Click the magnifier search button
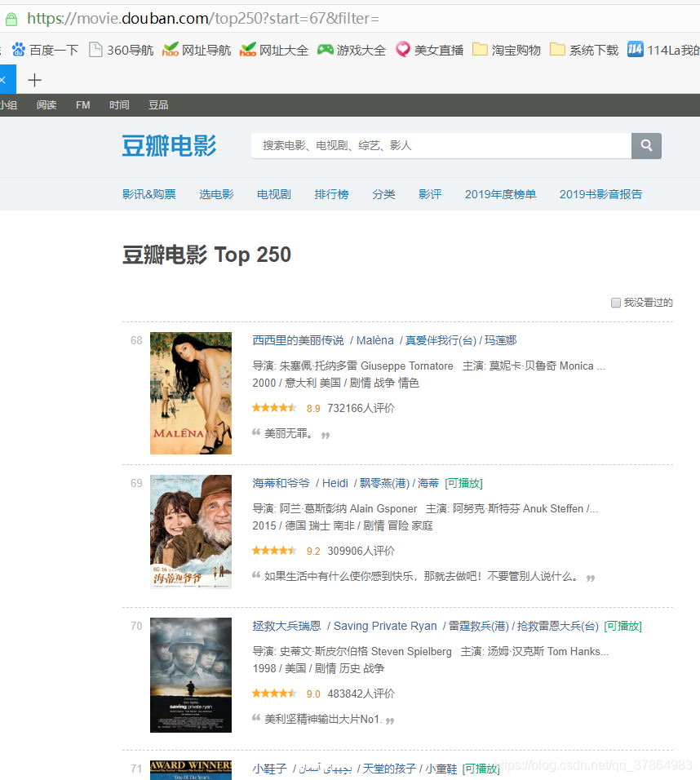The image size is (700, 780). (x=646, y=146)
